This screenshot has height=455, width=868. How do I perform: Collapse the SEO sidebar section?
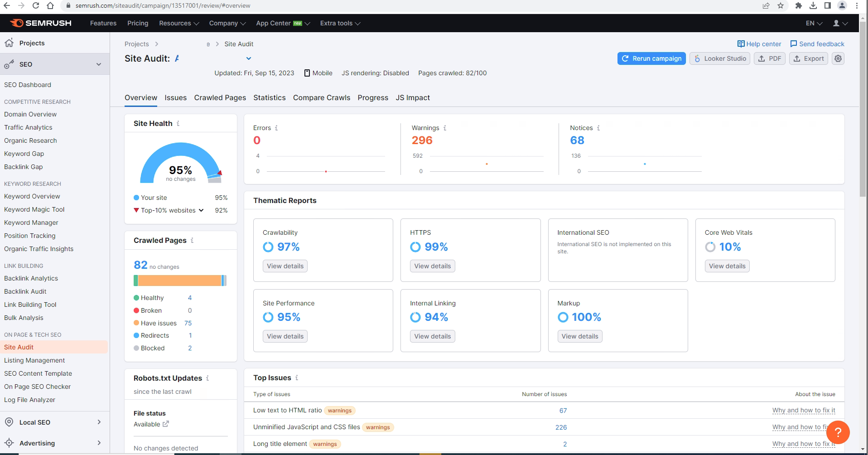click(x=99, y=64)
